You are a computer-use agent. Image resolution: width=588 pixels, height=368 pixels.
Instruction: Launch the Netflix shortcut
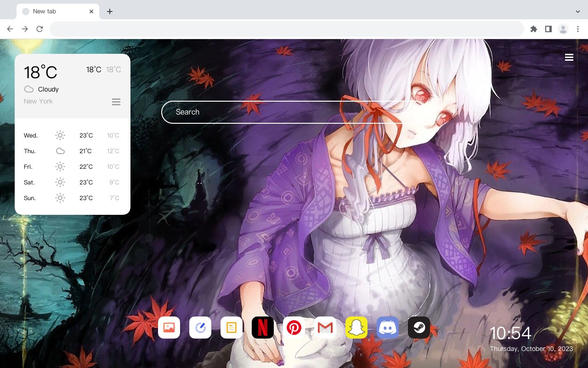(x=263, y=328)
